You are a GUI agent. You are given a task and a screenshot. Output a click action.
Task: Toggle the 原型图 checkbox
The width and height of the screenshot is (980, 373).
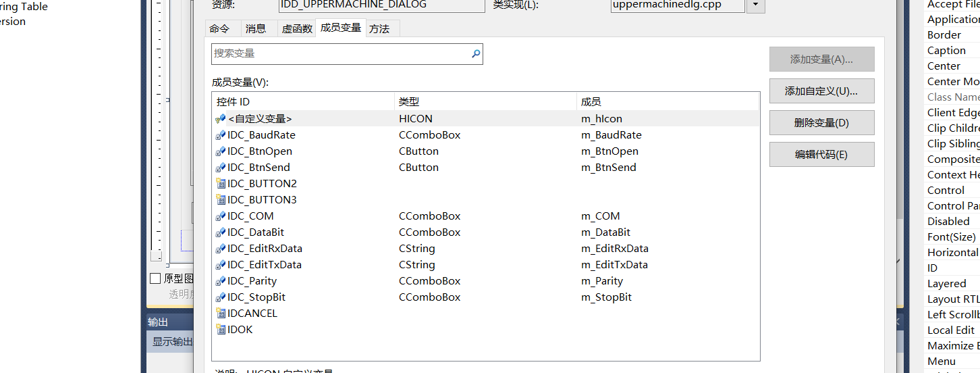(x=155, y=278)
